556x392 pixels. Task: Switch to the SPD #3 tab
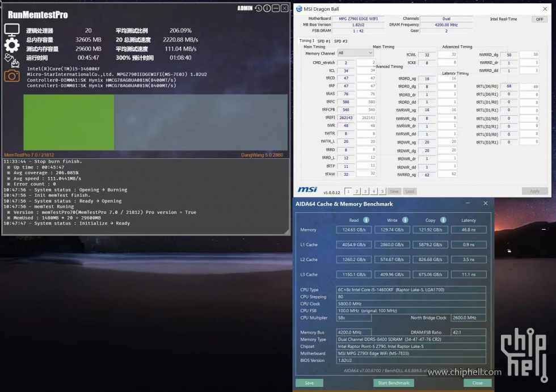340,41
